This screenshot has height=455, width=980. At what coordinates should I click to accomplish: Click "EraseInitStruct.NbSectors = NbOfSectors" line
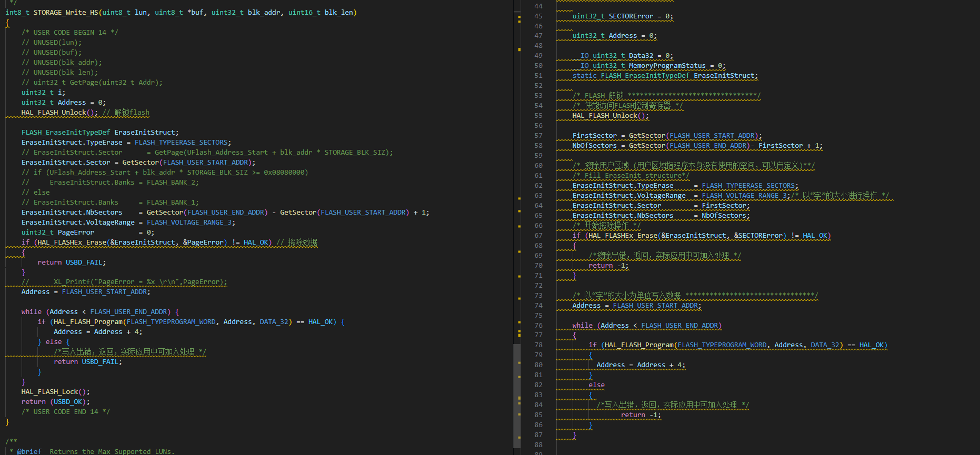(x=661, y=215)
